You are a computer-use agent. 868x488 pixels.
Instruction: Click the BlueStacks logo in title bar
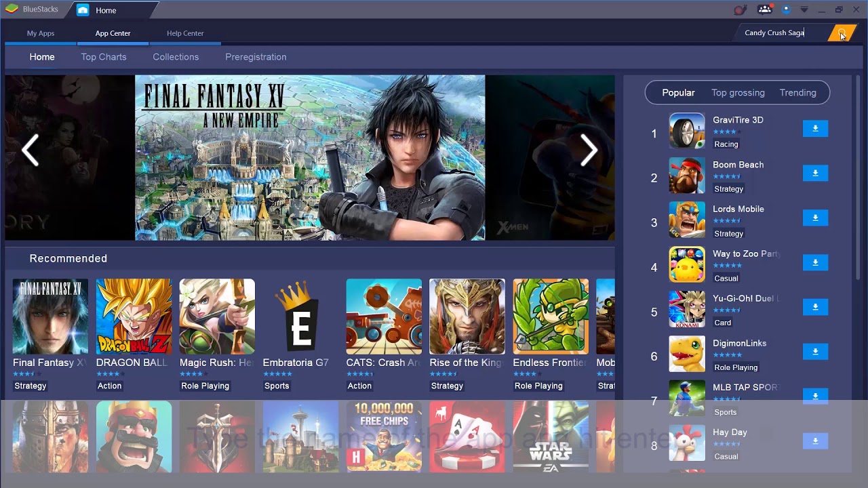11,9
